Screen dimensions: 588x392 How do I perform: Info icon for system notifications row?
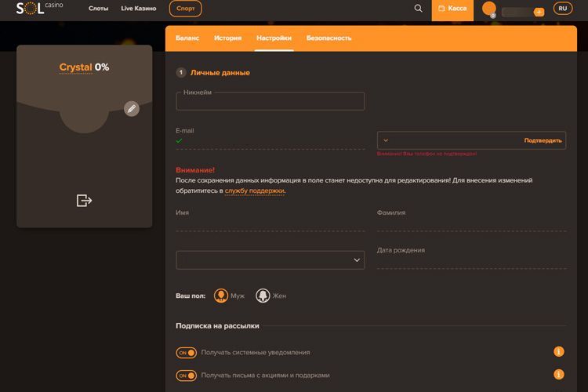pyautogui.click(x=559, y=351)
